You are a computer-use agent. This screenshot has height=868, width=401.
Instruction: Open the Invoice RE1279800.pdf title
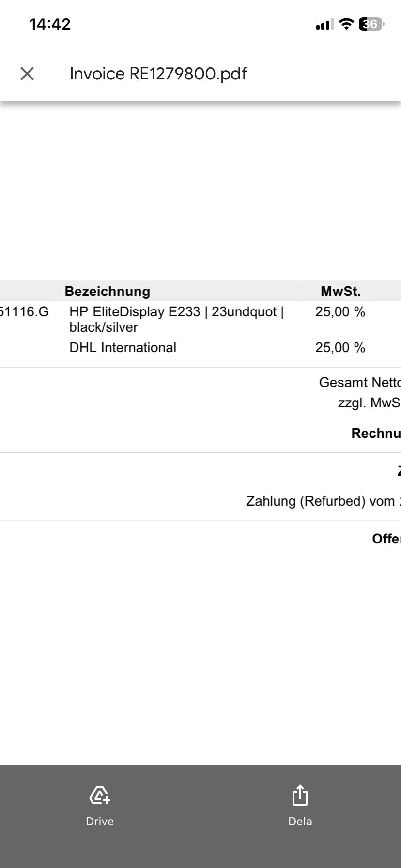(x=158, y=73)
